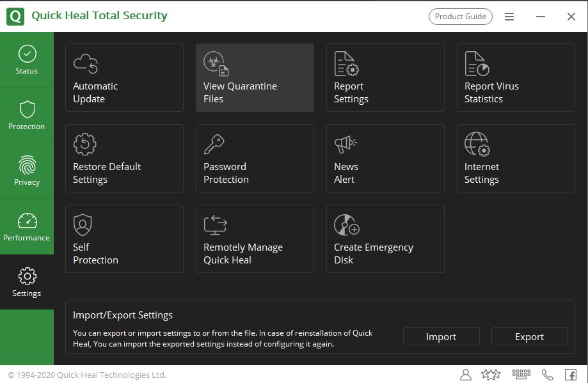
Task: Open Remotely Manage Quick Heal
Action: pyautogui.click(x=255, y=238)
